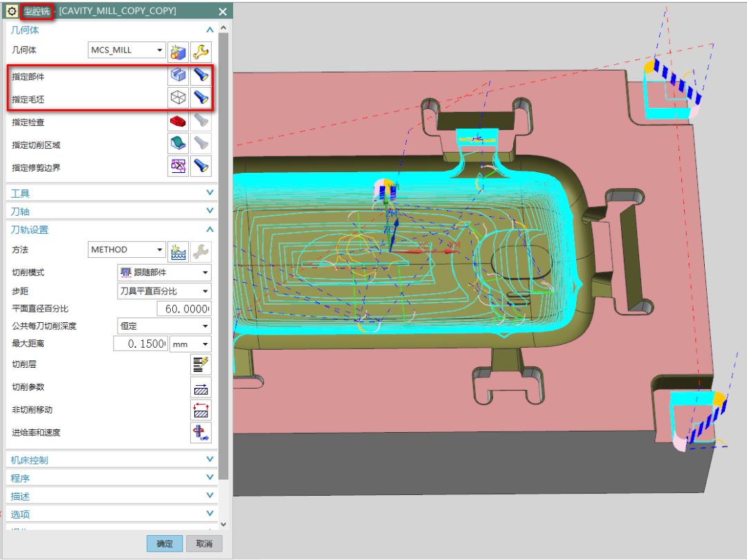Open the 公共每刀切削深度 (恒定) dropdown
This screenshot has height=560, width=747.
(x=164, y=326)
